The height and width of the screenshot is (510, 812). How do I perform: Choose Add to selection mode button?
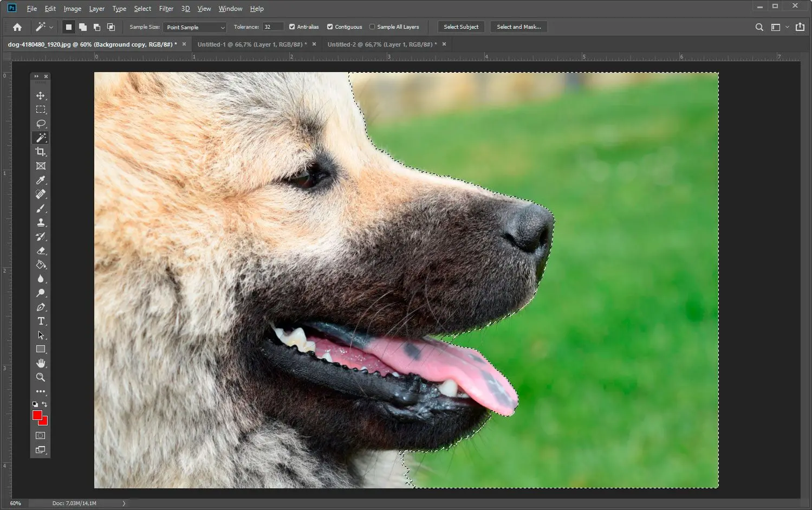pos(82,27)
